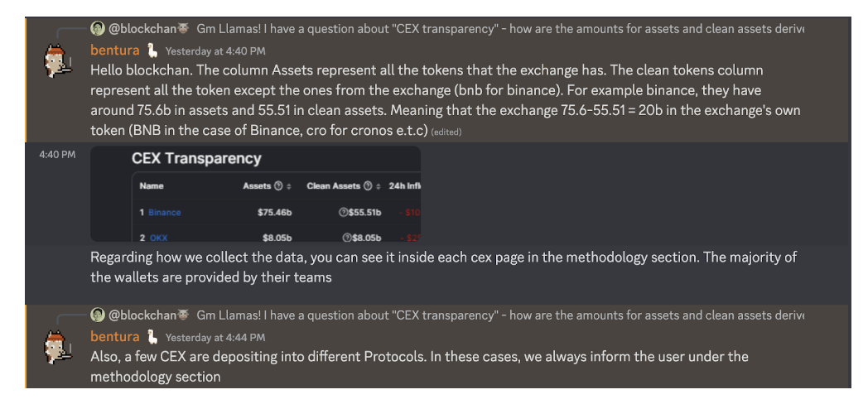Click the Yesterday at 4:40 PM timestamp
The image size is (868, 404).
coord(215,51)
